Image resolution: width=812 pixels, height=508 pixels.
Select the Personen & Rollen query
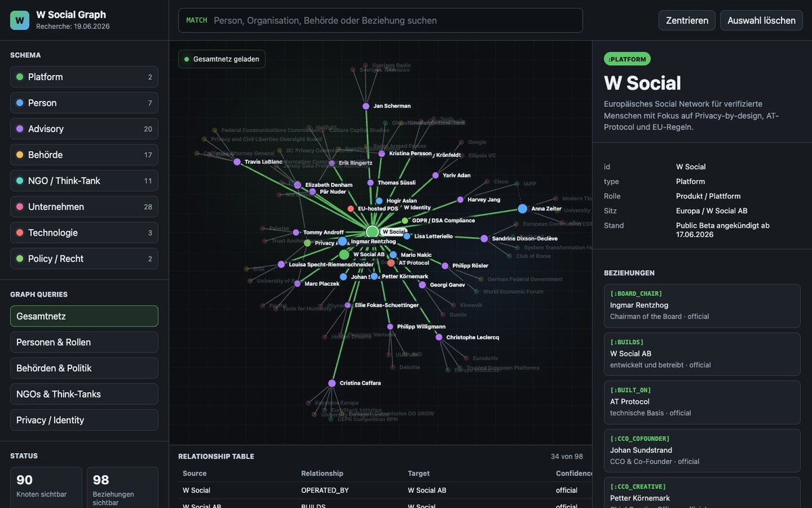click(84, 342)
